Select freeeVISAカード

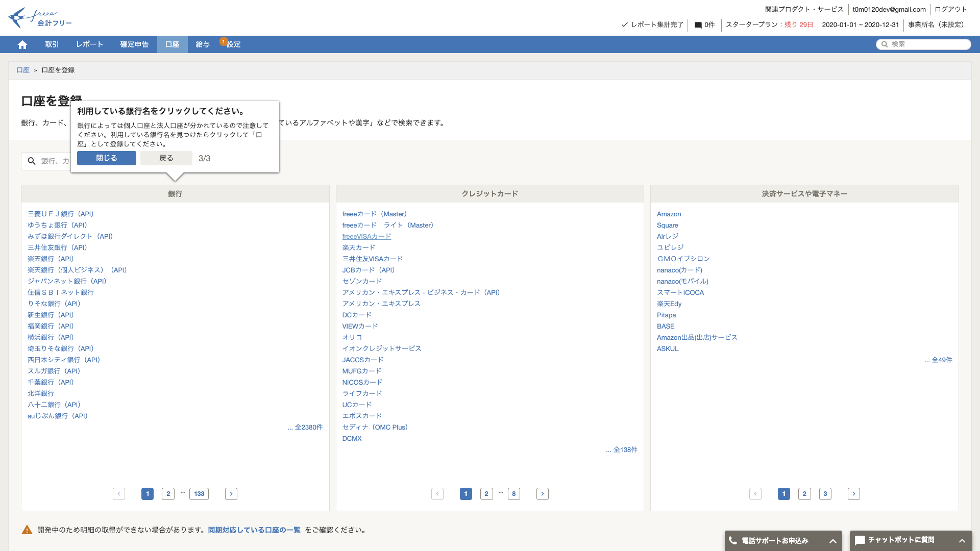pos(366,236)
